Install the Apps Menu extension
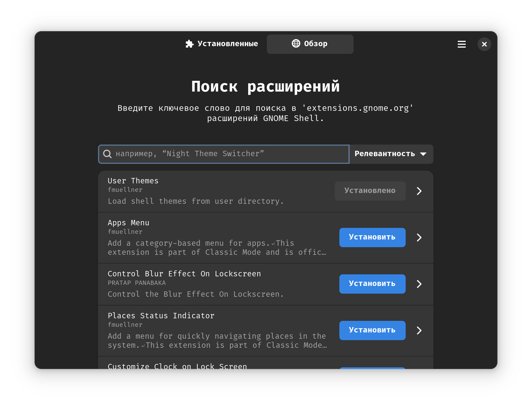532x407 pixels. pos(372,237)
